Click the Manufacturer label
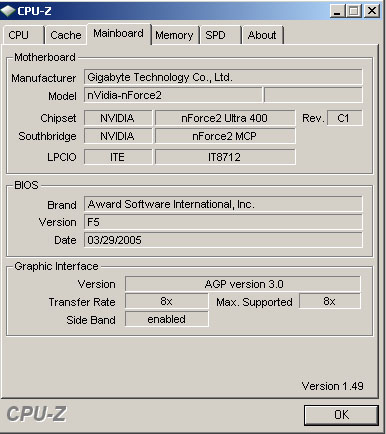 coord(43,78)
